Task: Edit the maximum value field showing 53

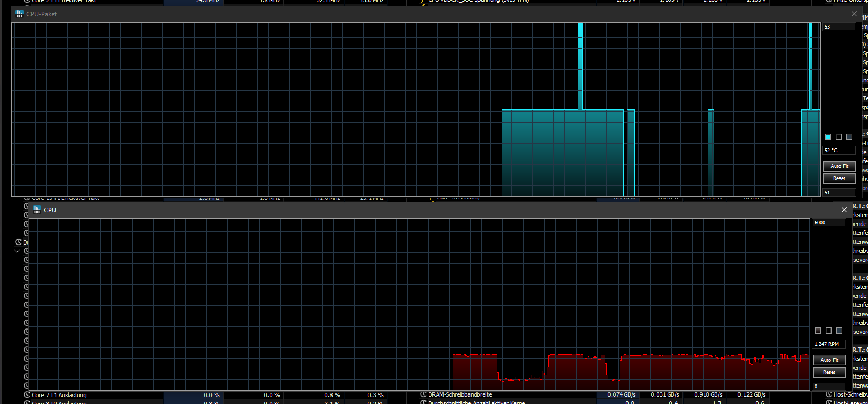Action: [839, 27]
